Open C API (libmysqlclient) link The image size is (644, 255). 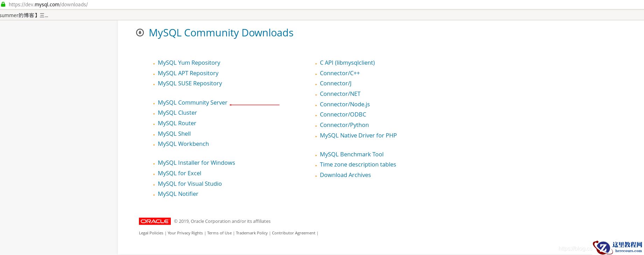tap(347, 63)
